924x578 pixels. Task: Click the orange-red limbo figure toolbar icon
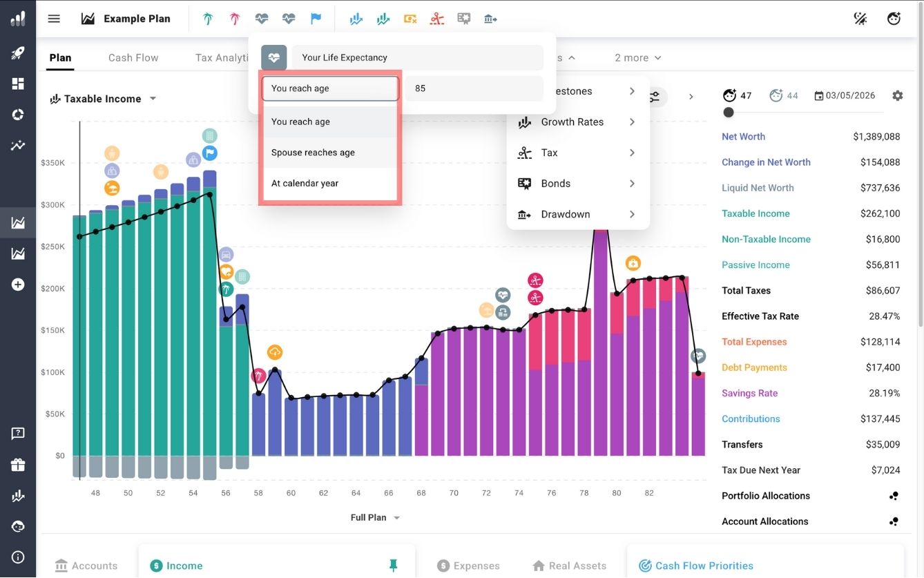[x=436, y=19]
